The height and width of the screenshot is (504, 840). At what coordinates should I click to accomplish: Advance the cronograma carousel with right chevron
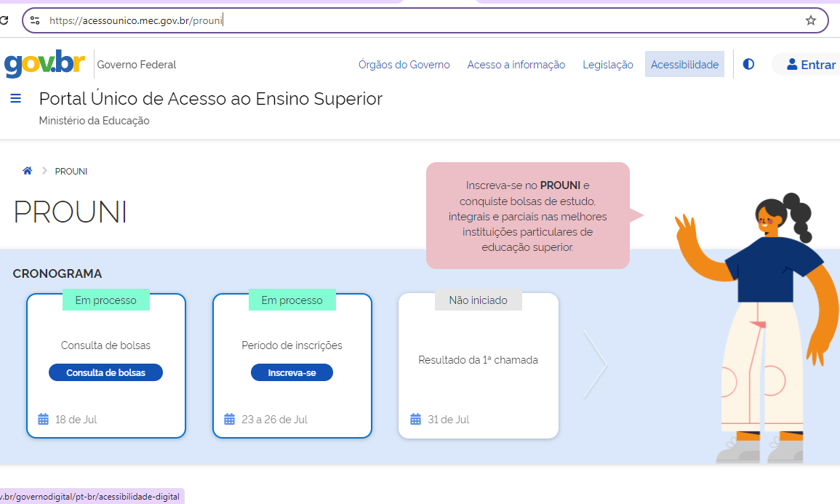(x=595, y=364)
